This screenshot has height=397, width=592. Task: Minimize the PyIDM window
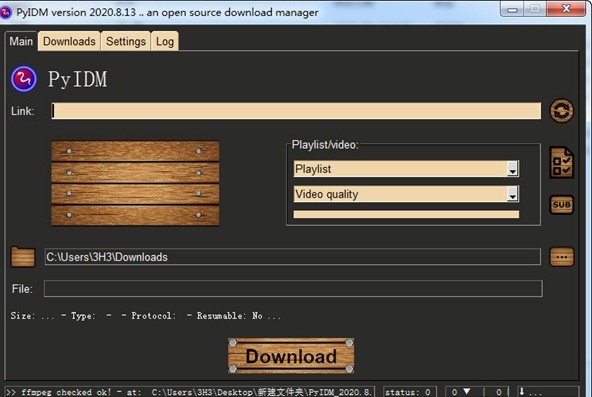pos(512,9)
